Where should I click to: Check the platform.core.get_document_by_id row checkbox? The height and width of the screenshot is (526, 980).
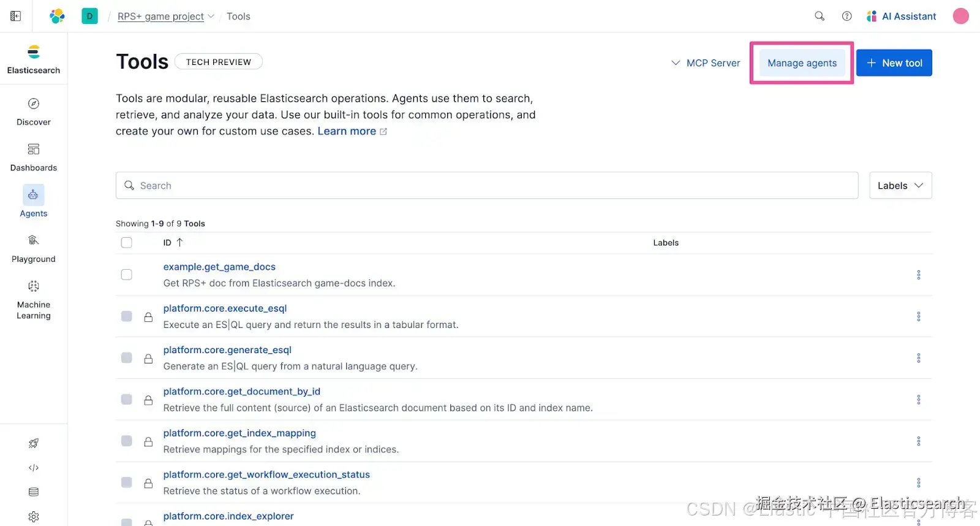[x=127, y=400]
